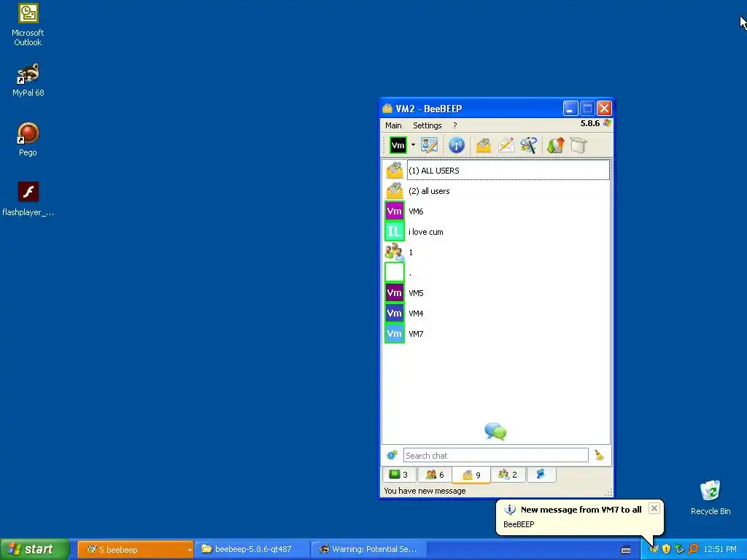This screenshot has height=560, width=747.
Task: Open MyPal 68 desktop shortcut
Action: pos(28,80)
